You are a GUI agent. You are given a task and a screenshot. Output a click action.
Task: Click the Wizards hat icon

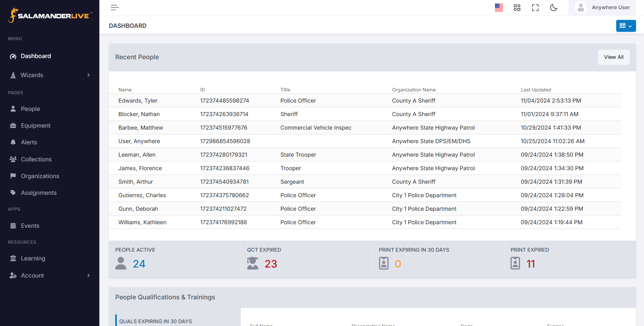(13, 75)
